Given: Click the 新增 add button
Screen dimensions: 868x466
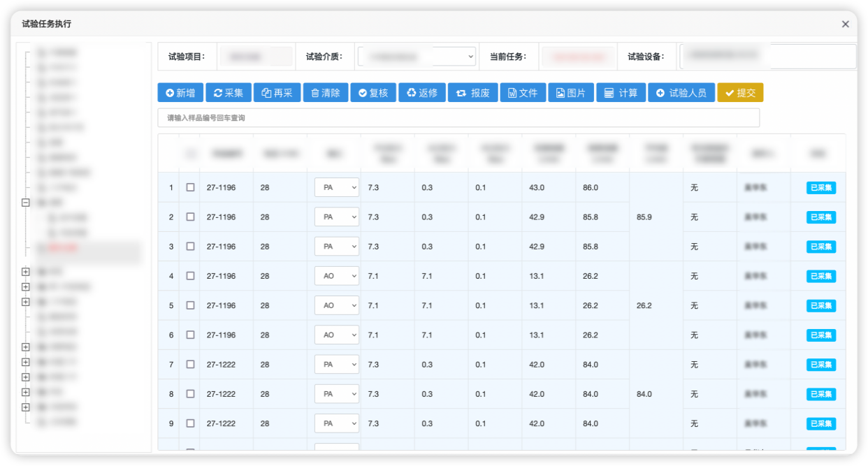Looking at the screenshot, I should (x=180, y=93).
